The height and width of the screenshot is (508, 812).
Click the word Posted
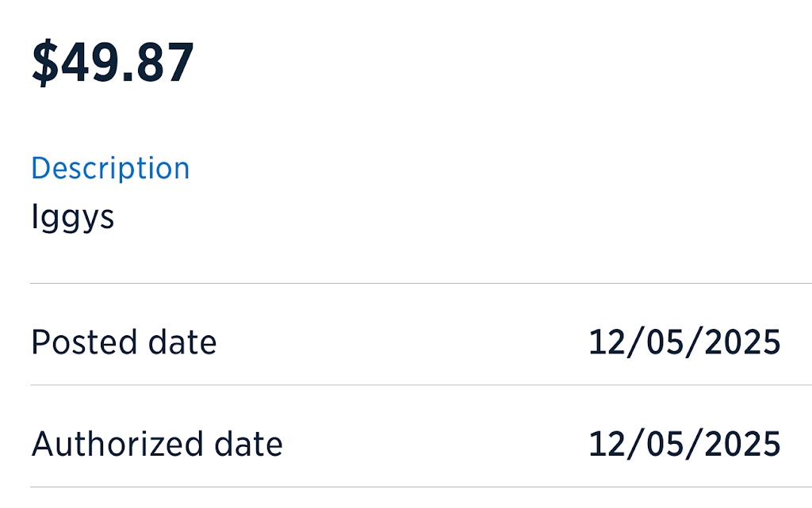tap(84, 342)
